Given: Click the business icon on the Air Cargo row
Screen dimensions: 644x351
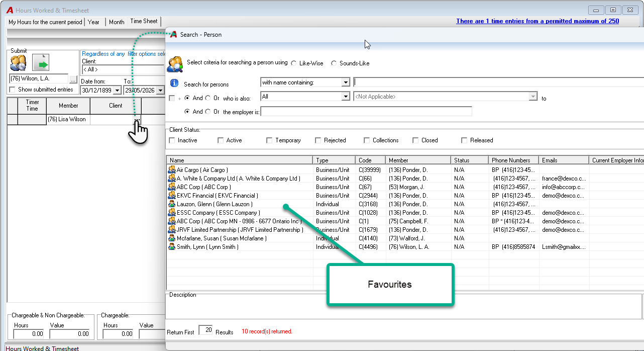Looking at the screenshot, I should pyautogui.click(x=172, y=170).
